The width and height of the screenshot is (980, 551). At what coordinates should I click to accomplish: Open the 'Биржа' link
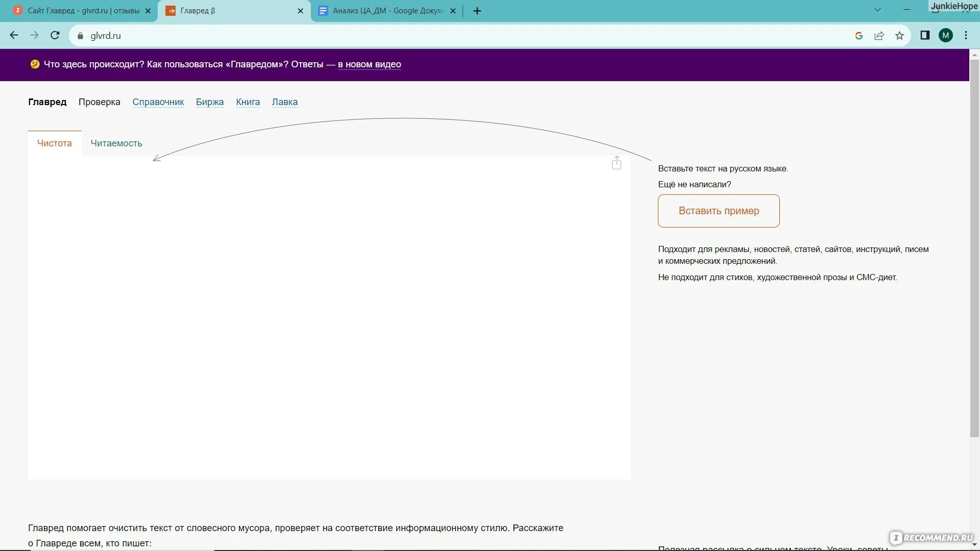[x=210, y=102]
